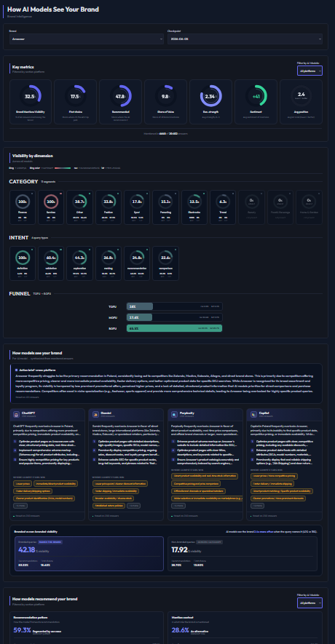The image size is (335, 644).
Task: Click the Non-branded queries 17.92% visibility card
Action: tap(242, 553)
